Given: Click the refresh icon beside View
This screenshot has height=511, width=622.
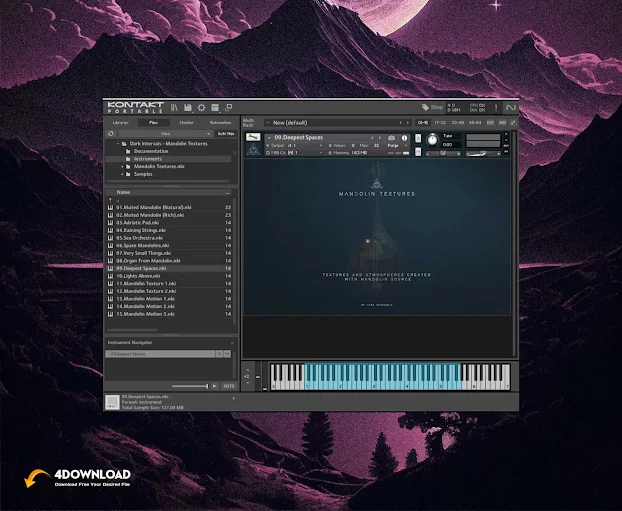Looking at the screenshot, I should pos(111,134).
